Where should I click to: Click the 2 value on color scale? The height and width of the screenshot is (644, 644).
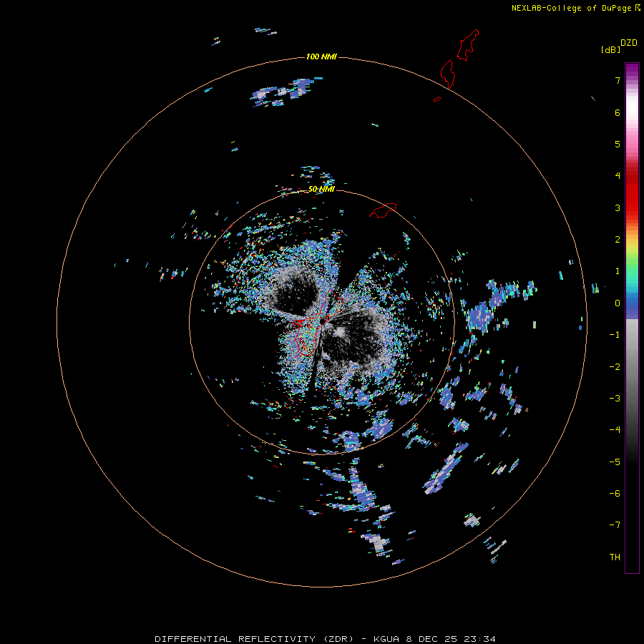(618, 240)
